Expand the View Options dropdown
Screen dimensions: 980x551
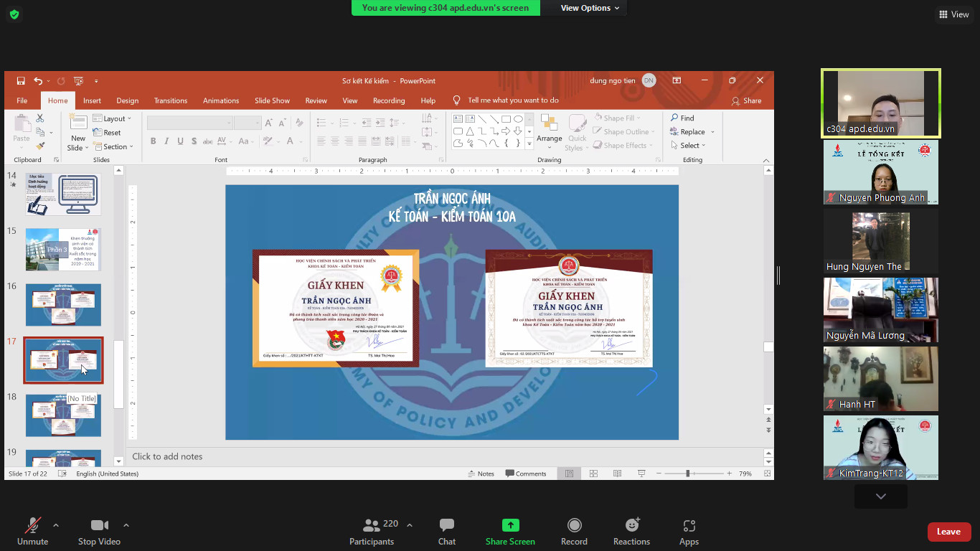[x=590, y=8]
